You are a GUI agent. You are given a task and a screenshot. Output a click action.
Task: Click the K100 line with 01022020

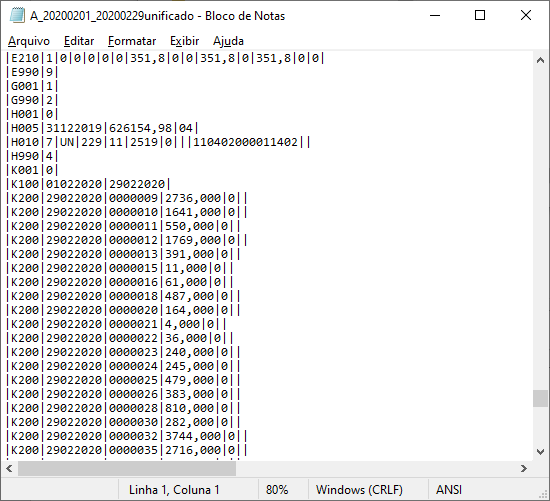[x=88, y=184]
